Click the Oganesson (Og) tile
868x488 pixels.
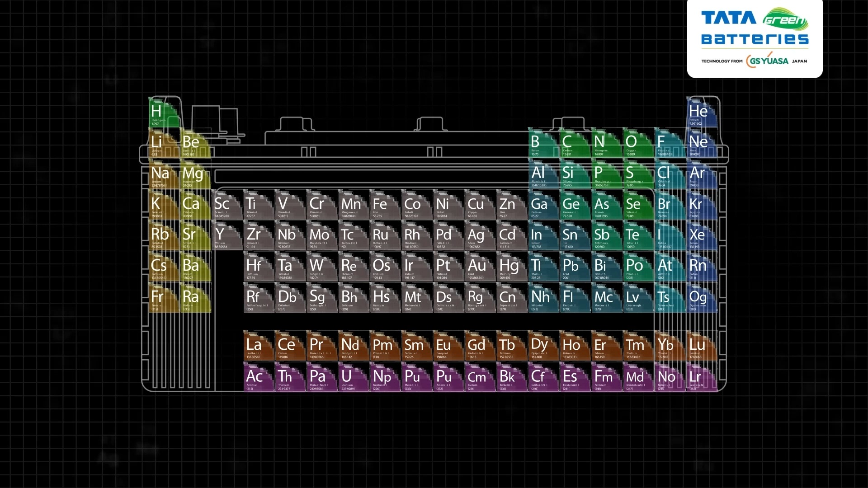702,297
